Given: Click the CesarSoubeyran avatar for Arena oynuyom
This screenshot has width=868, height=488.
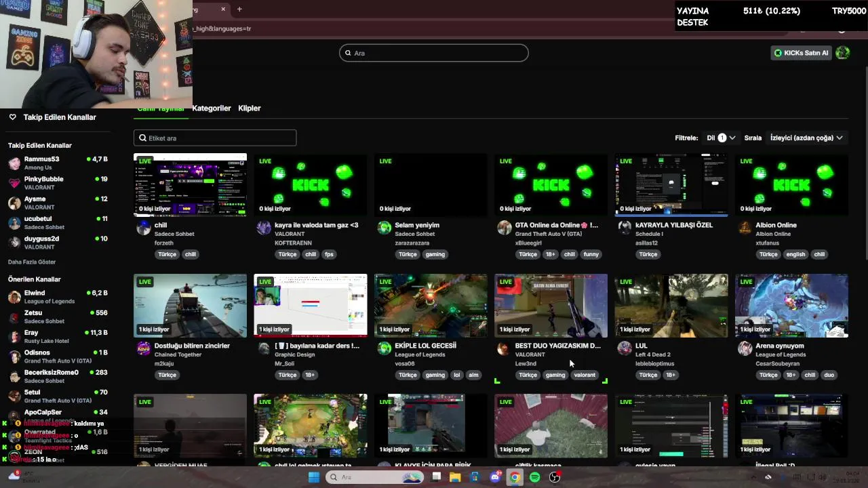Looking at the screenshot, I should (x=745, y=348).
